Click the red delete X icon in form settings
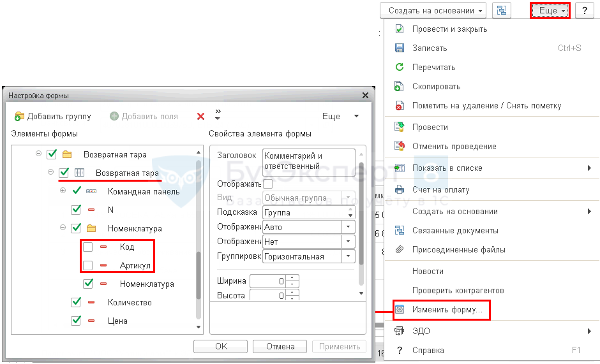This screenshot has width=600, height=364. (200, 117)
